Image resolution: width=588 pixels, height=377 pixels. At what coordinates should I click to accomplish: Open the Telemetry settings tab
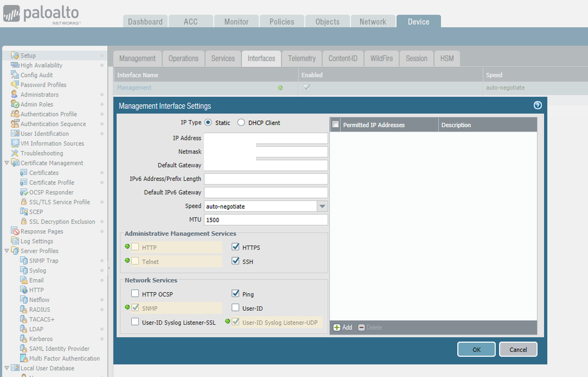pos(301,58)
